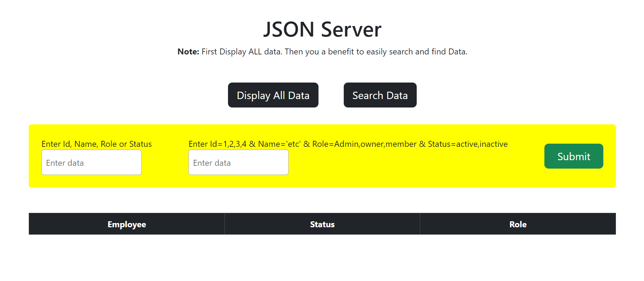Select the Employee column header

tap(127, 224)
